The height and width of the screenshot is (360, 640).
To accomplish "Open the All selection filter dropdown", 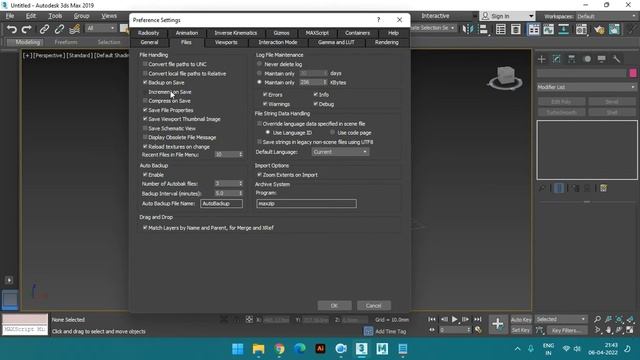I will pos(100,28).
